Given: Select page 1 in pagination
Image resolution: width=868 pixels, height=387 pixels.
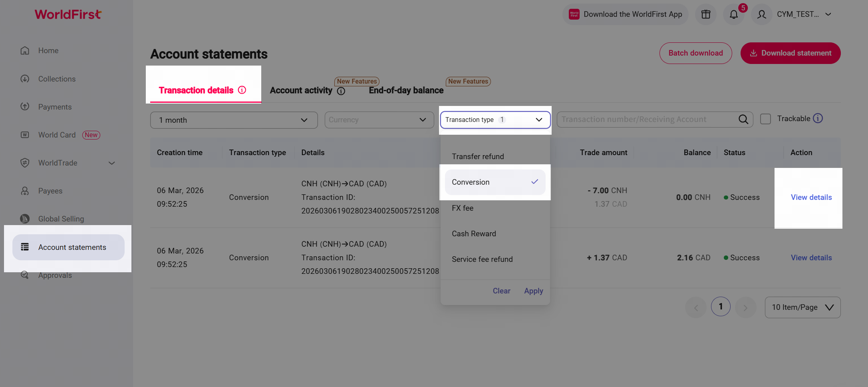Looking at the screenshot, I should point(721,307).
